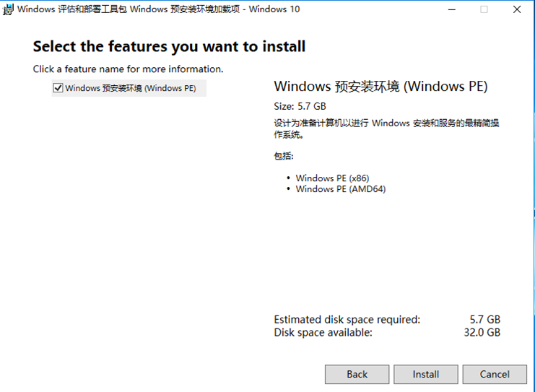
Task: Click the 'Size: 5.7 GB' text
Action: pos(300,107)
